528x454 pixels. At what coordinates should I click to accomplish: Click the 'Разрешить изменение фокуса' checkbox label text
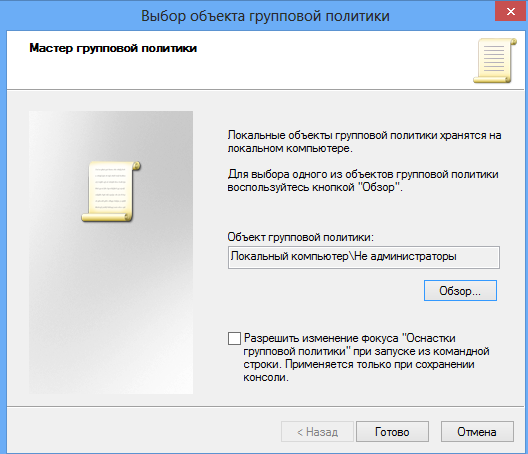point(366,358)
